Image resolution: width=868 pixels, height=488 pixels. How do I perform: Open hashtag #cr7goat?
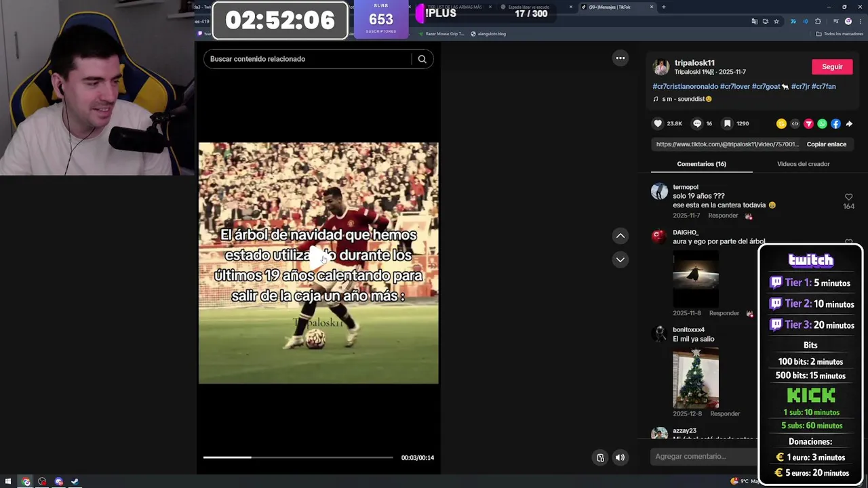pyautogui.click(x=766, y=87)
